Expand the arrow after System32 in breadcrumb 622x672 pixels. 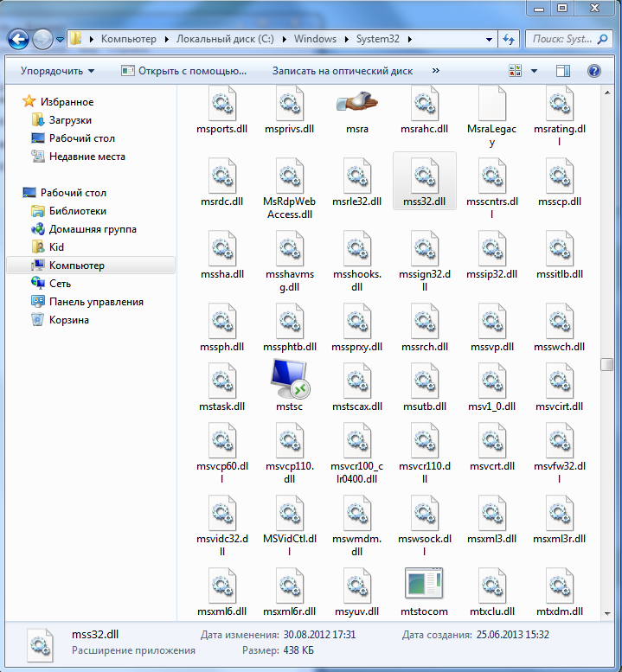pyautogui.click(x=410, y=39)
